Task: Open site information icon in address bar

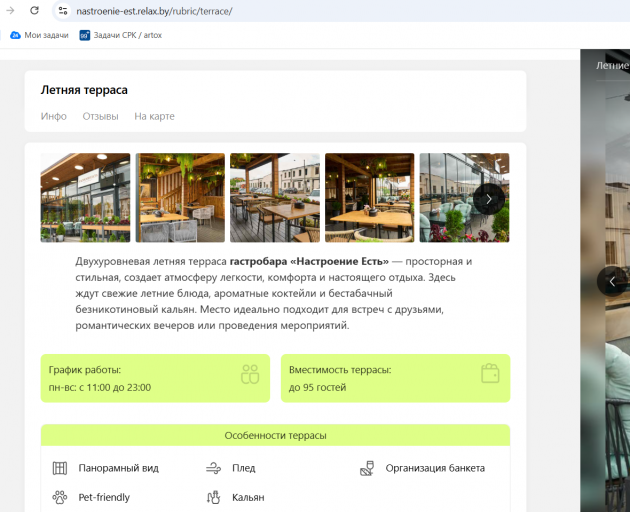Action: pos(63,11)
